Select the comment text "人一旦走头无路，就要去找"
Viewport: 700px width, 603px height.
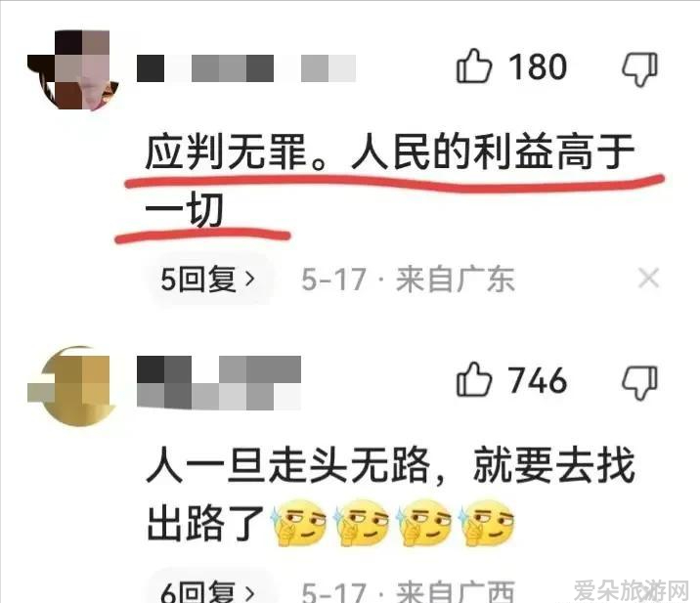pyautogui.click(x=391, y=464)
